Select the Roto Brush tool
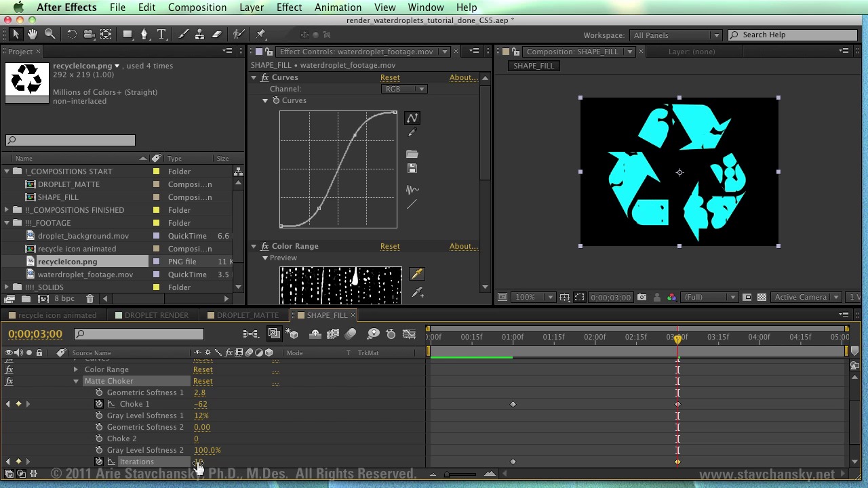 coord(239,34)
